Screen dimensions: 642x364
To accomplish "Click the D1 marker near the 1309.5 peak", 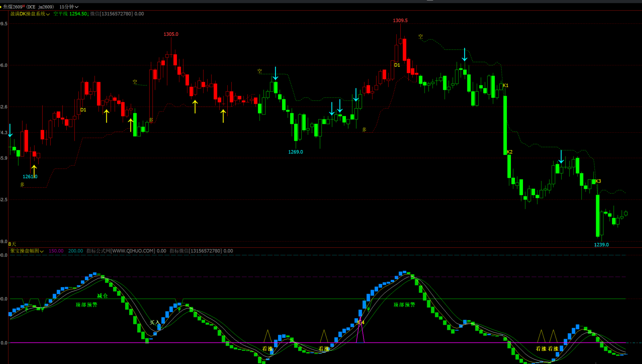I will tap(397, 65).
